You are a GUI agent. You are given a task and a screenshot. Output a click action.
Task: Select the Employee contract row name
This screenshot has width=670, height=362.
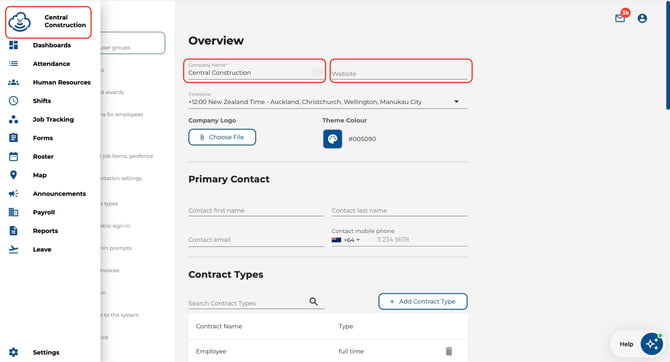click(211, 351)
